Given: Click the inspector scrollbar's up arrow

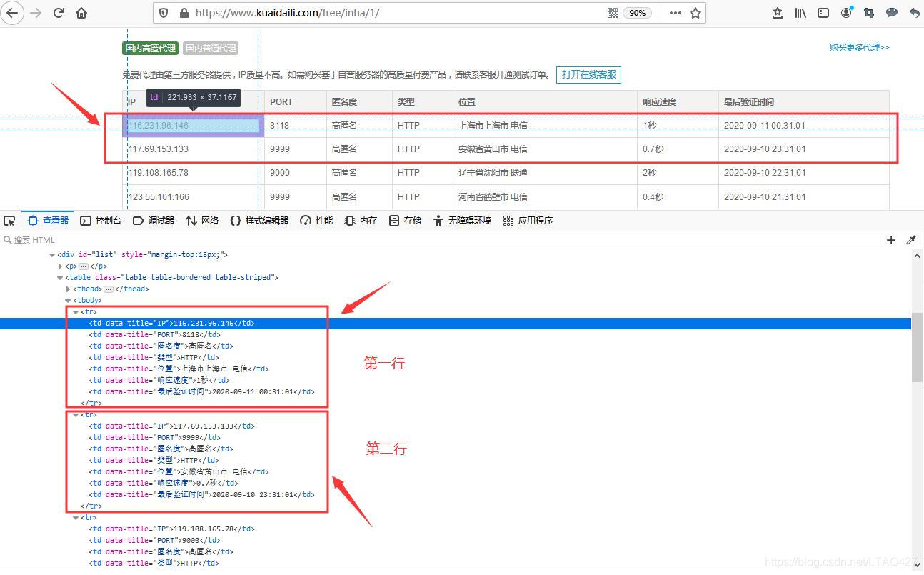Looking at the screenshot, I should point(917,255).
